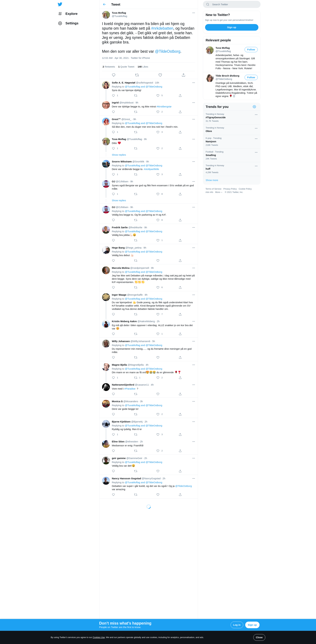The height and width of the screenshot is (644, 316).
Task: Open more options for #TigrayGenocide trend
Action: click(x=256, y=115)
